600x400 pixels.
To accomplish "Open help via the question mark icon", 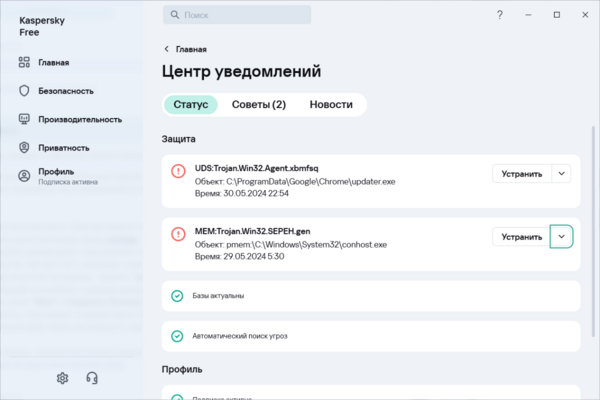I will [x=500, y=15].
